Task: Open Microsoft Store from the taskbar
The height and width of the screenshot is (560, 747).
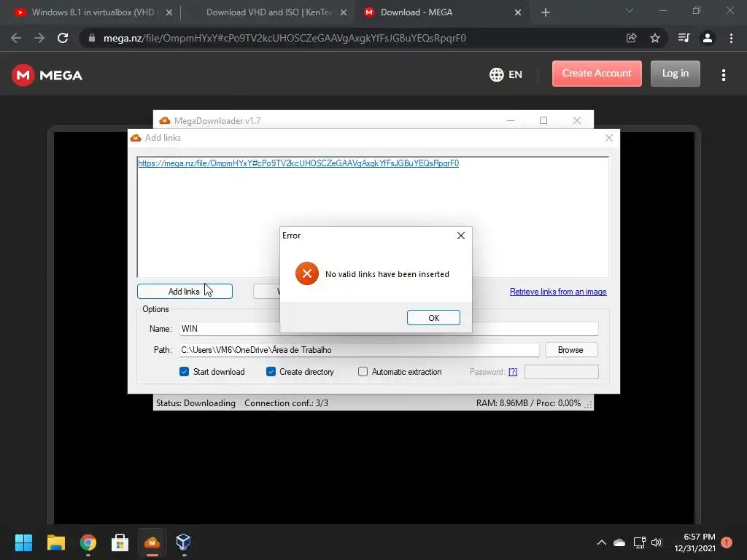Action: click(x=120, y=542)
